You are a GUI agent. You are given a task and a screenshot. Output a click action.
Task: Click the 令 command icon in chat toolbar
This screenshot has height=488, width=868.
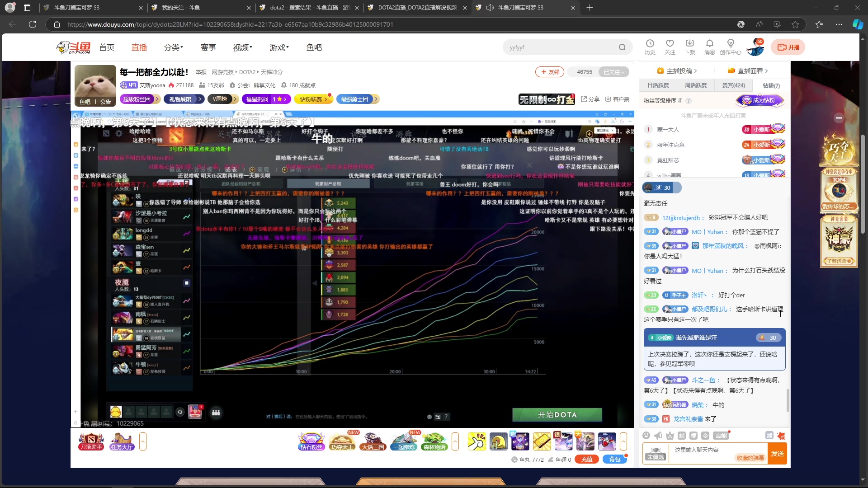[705, 436]
